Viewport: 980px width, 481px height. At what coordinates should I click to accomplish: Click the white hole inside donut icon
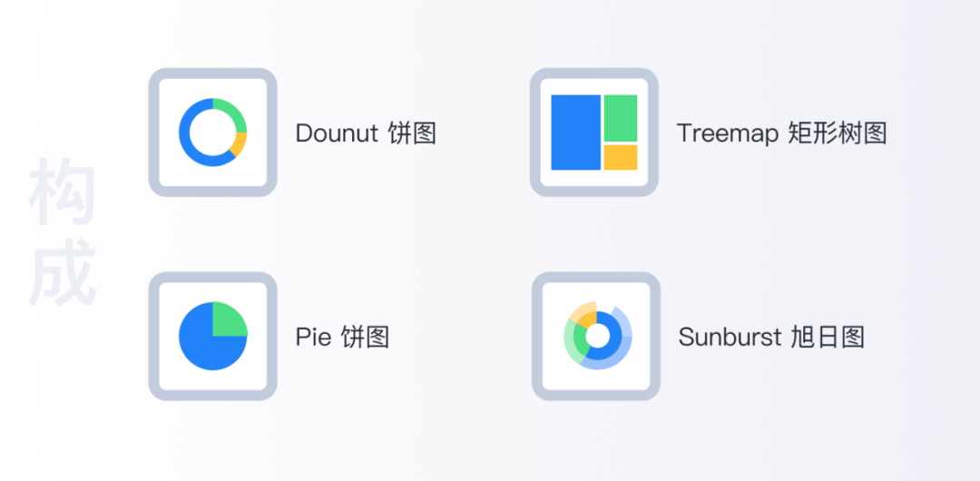click(x=212, y=133)
